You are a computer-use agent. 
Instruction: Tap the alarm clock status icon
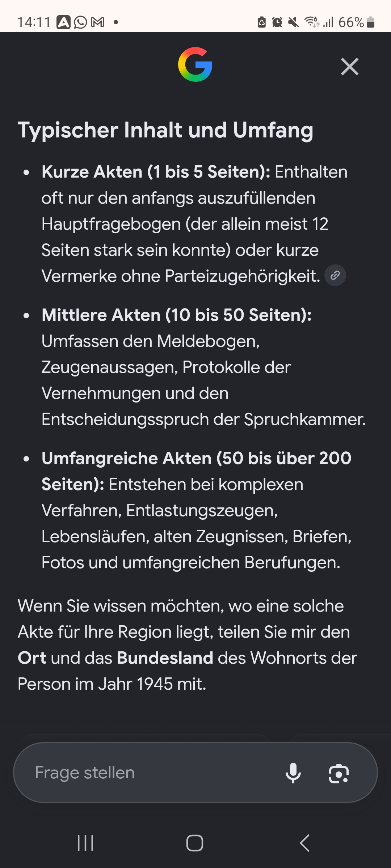tap(277, 22)
